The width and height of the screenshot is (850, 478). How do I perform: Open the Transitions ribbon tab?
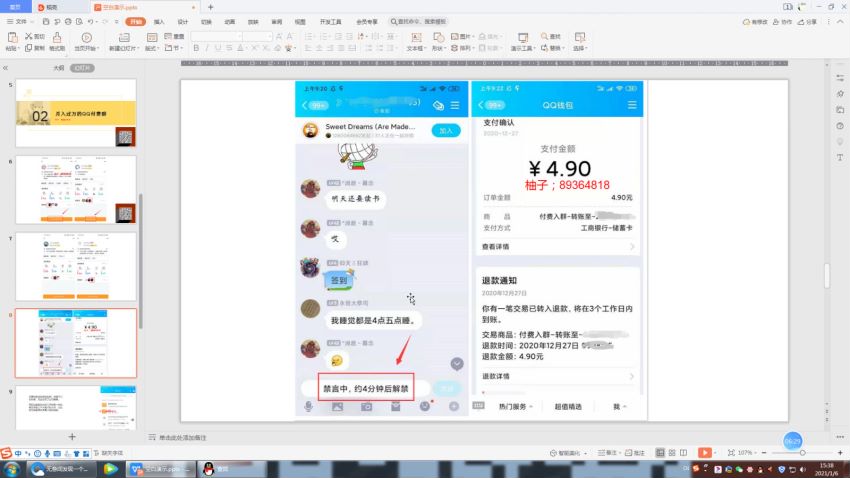206,22
